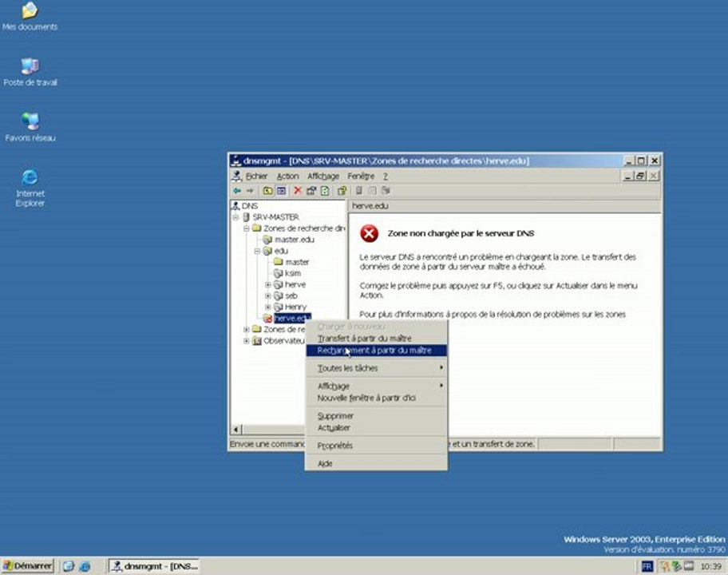Select the edu zone in tree
This screenshot has height=575, width=728.
(x=281, y=251)
